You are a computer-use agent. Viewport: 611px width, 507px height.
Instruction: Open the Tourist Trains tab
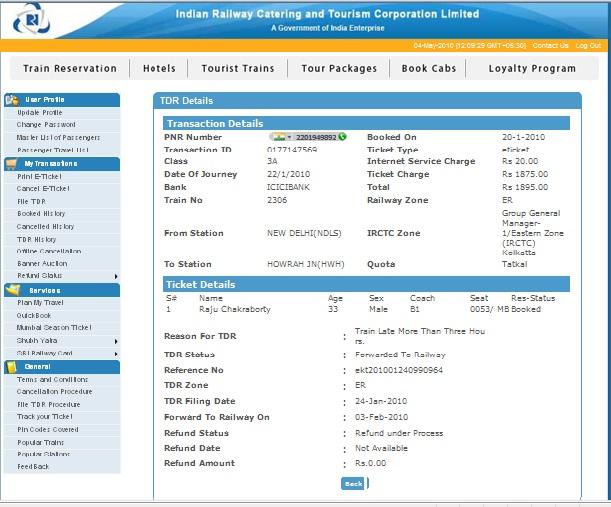pyautogui.click(x=238, y=69)
